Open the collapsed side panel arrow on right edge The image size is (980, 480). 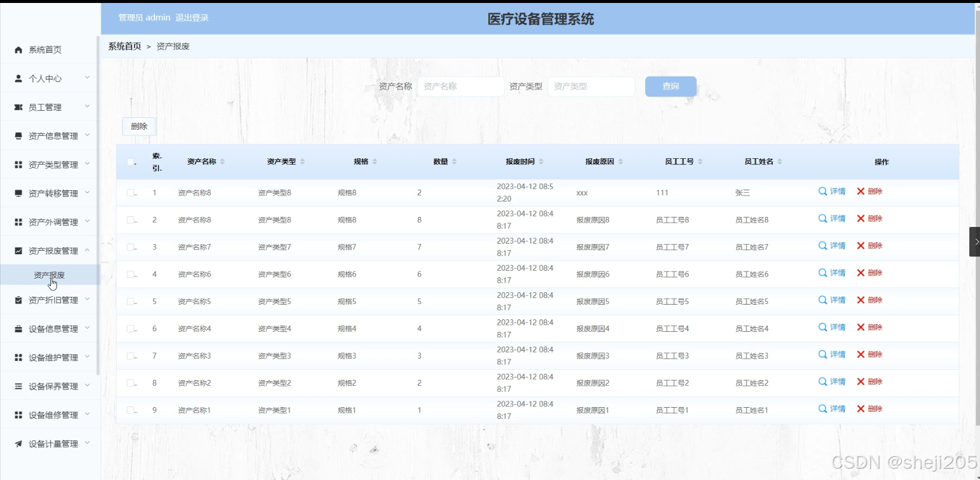coord(975,242)
